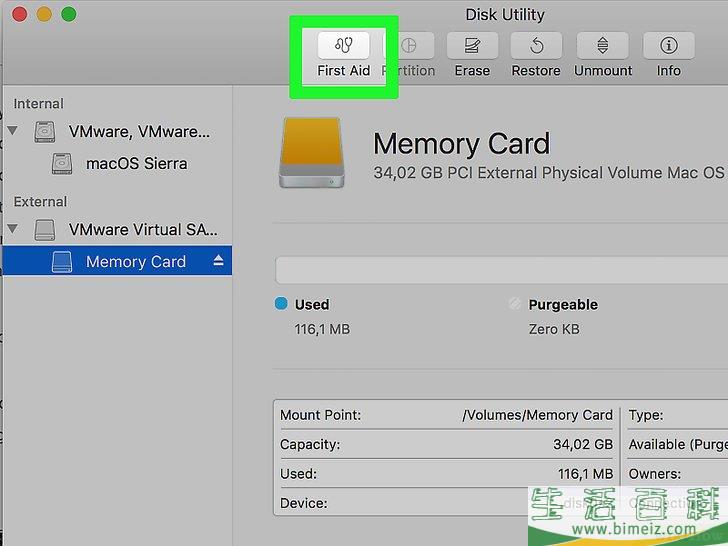The height and width of the screenshot is (546, 728).
Task: Click the disk usage bar
Action: click(x=501, y=270)
